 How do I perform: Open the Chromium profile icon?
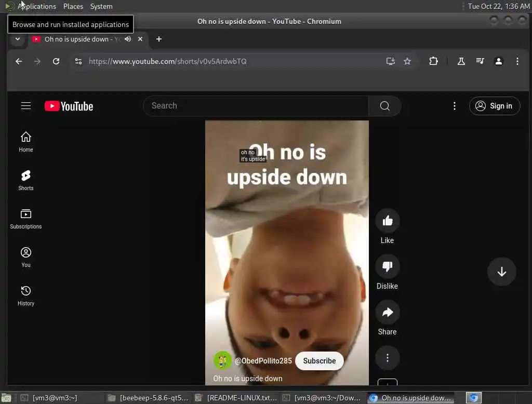(498, 61)
